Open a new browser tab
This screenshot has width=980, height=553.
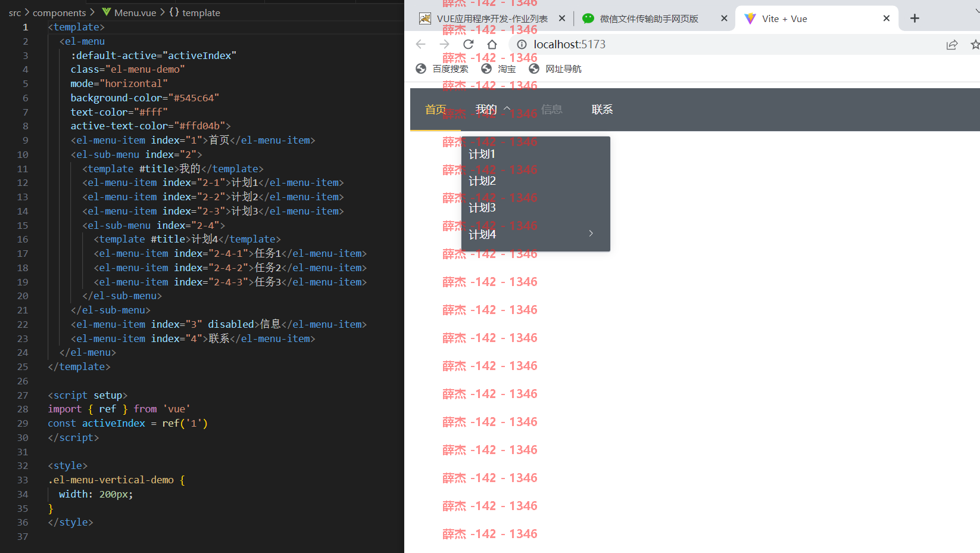tap(915, 18)
